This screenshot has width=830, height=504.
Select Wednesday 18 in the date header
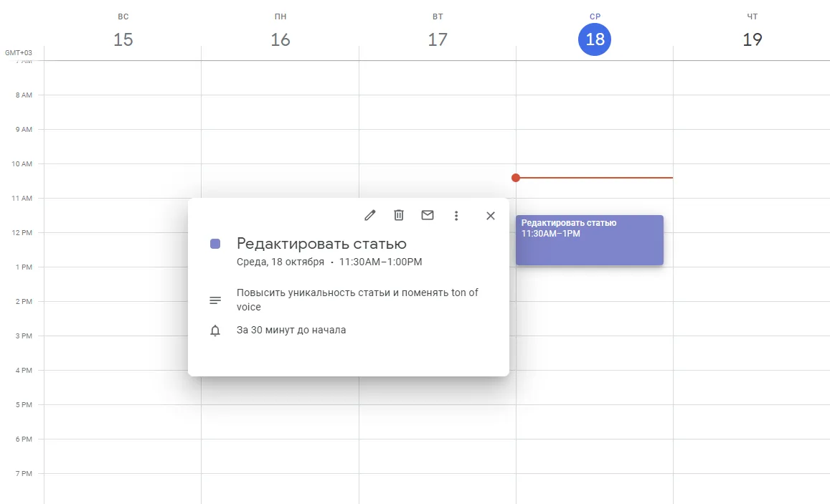tap(594, 40)
